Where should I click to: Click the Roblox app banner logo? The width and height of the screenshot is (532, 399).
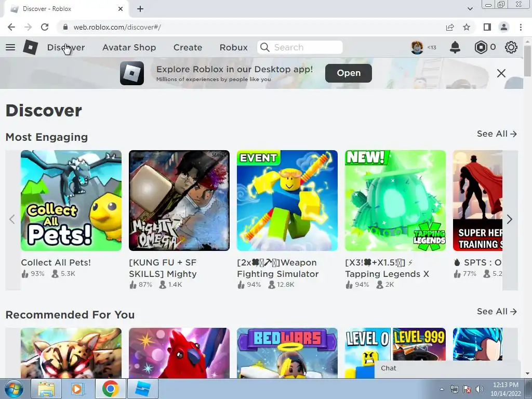[132, 73]
